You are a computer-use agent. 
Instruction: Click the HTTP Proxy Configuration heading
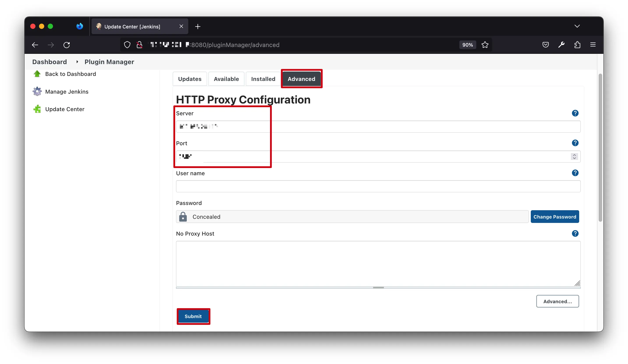point(243,100)
